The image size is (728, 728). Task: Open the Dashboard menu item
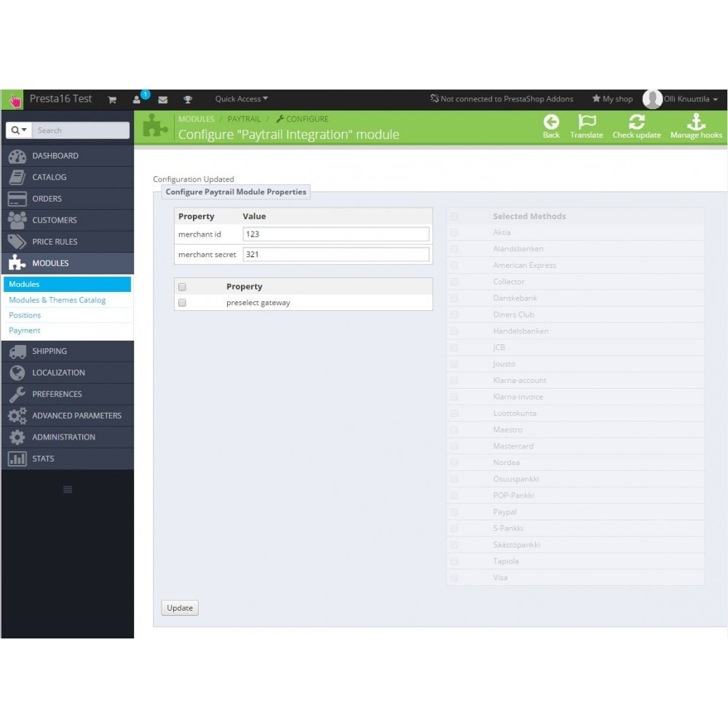68,156
